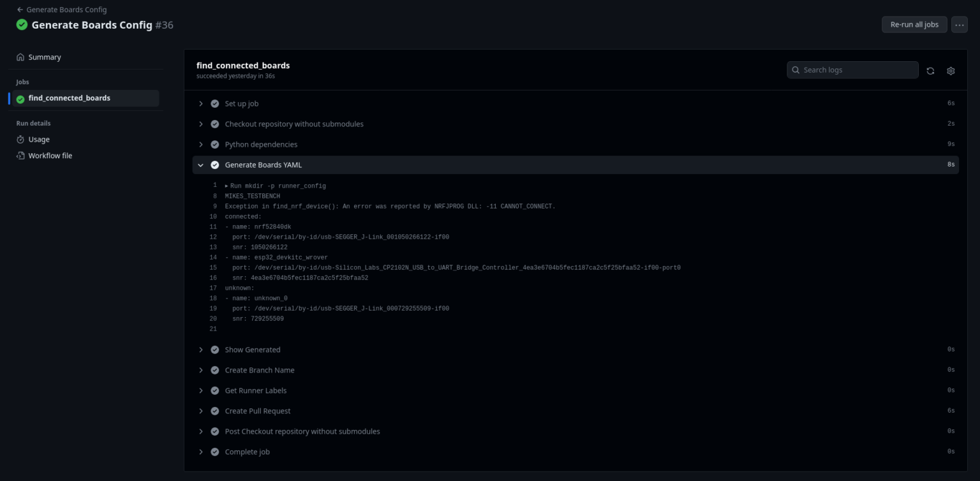
Task: Click the back arrow to Generate Boards Config
Action: (x=20, y=10)
